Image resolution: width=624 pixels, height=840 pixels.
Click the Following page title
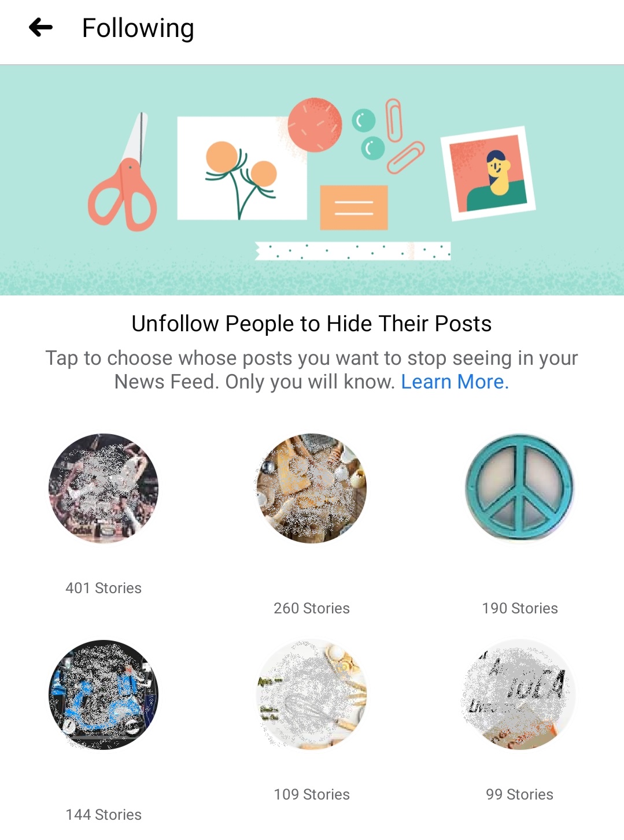click(x=138, y=28)
